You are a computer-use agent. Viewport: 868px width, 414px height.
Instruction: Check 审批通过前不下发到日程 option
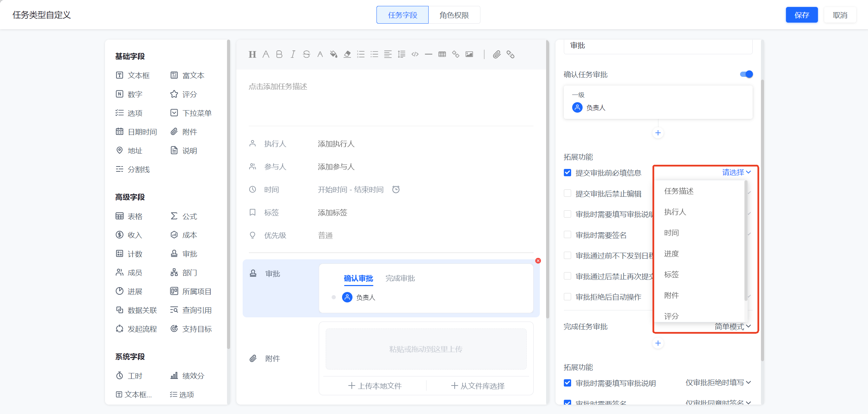568,255
